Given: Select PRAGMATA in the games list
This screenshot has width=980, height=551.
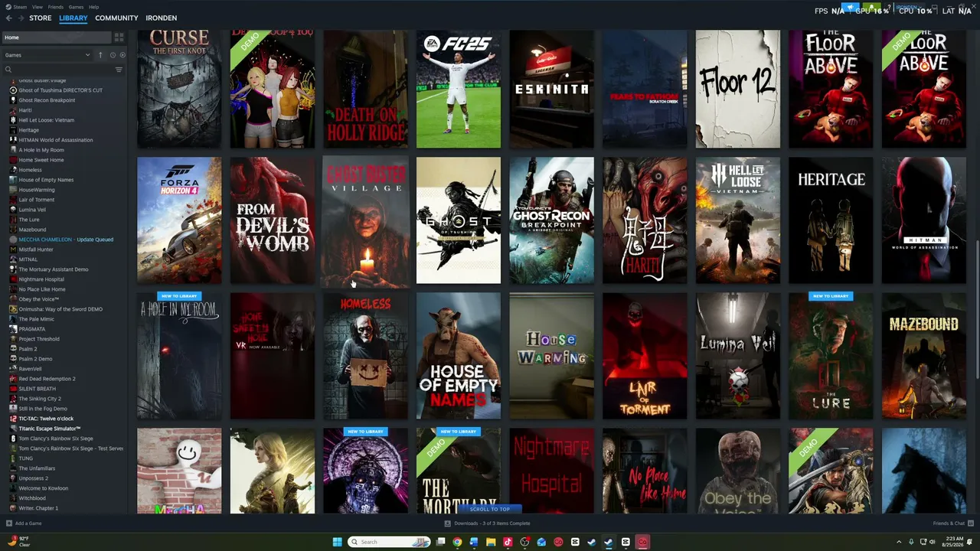Looking at the screenshot, I should (x=31, y=329).
